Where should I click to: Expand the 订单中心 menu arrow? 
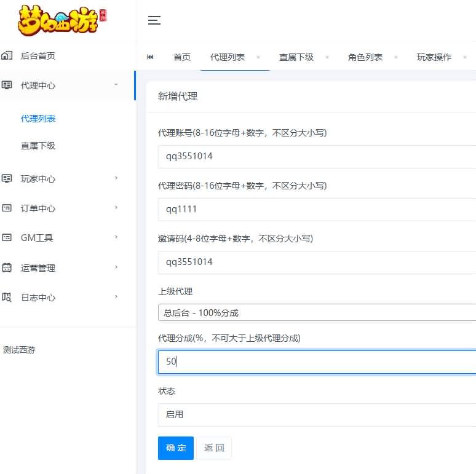116,208
